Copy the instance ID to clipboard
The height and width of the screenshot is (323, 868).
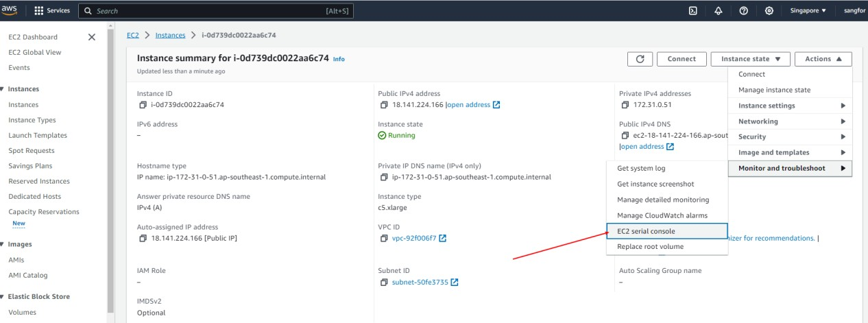pos(143,105)
